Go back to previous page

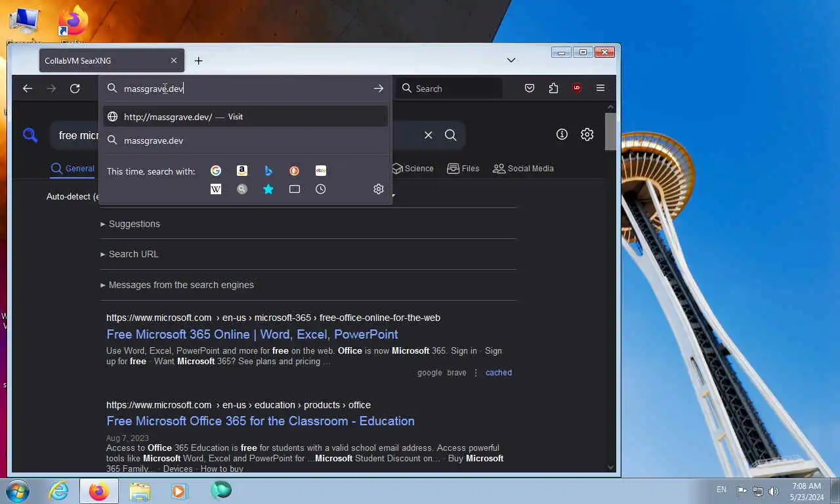28,89
